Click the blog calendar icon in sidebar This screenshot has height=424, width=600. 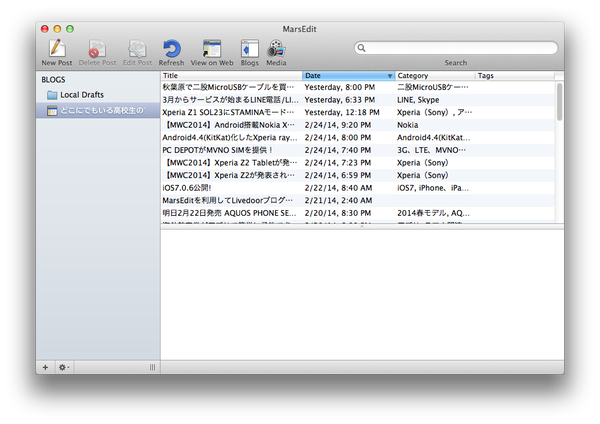click(52, 111)
